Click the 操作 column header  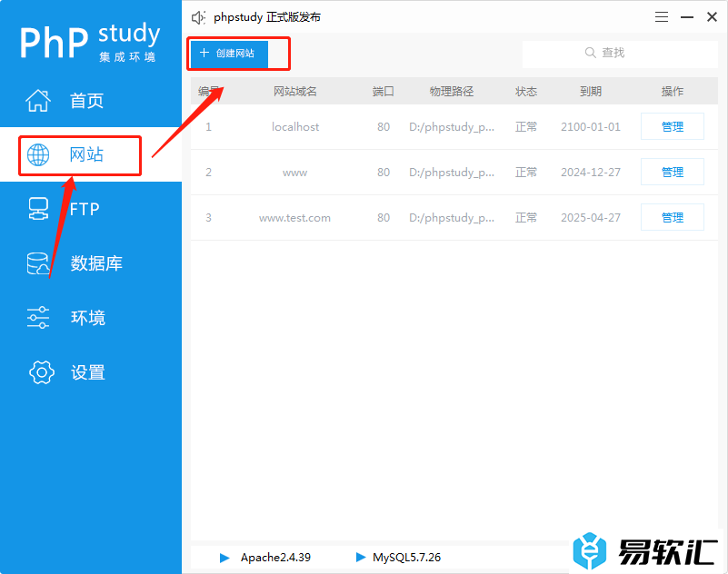point(673,92)
